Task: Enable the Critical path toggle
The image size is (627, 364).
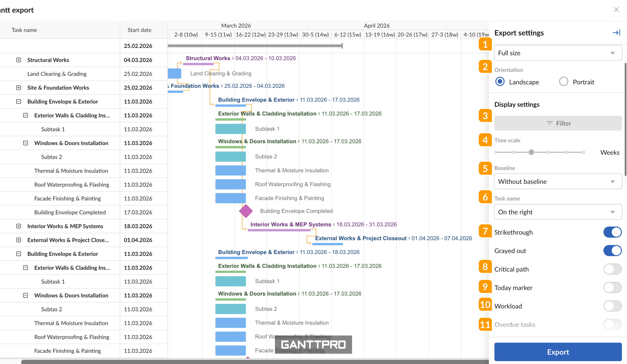Action: tap(612, 269)
